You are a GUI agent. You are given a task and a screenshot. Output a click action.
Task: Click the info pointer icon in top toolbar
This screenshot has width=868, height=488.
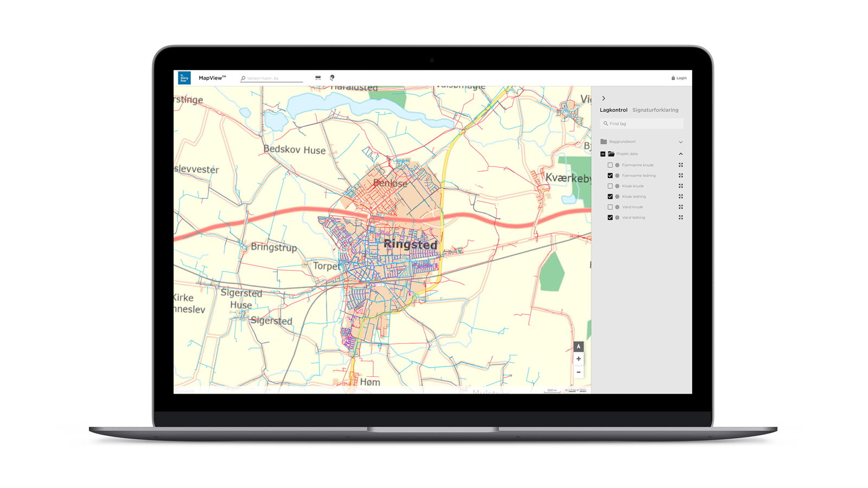[x=332, y=78]
